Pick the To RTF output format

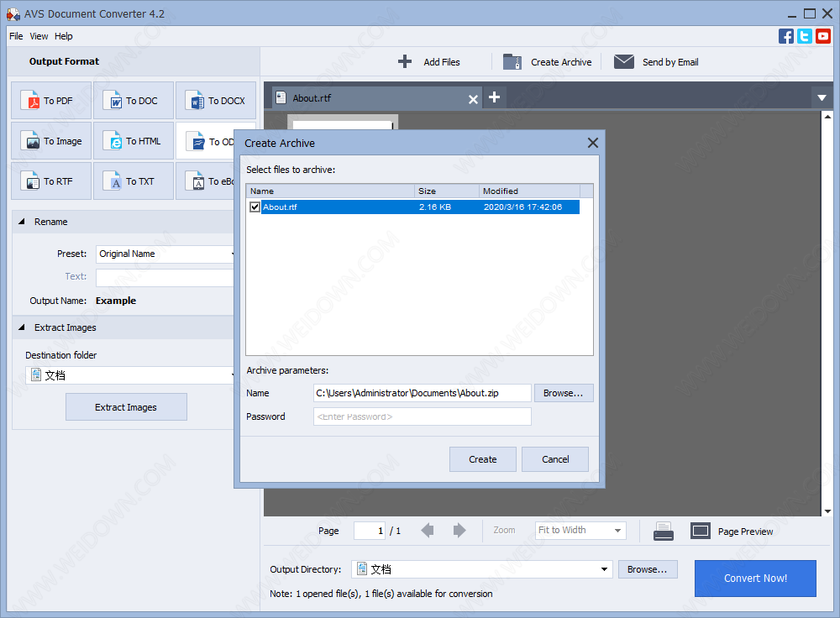click(x=51, y=181)
